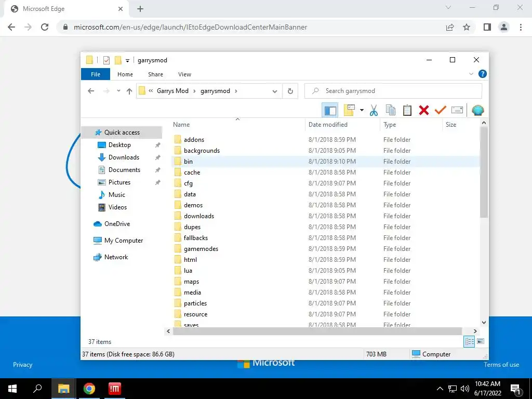Open Downloads in Quick access
532x399 pixels.
[124, 157]
